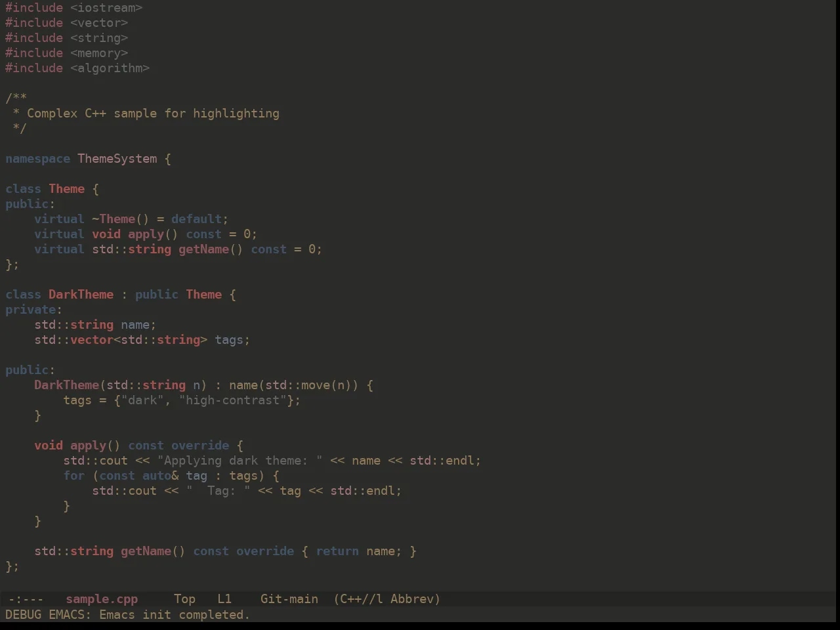Click the string literal "high-contrast"
Screen dimensions: 840x630
(x=232, y=400)
